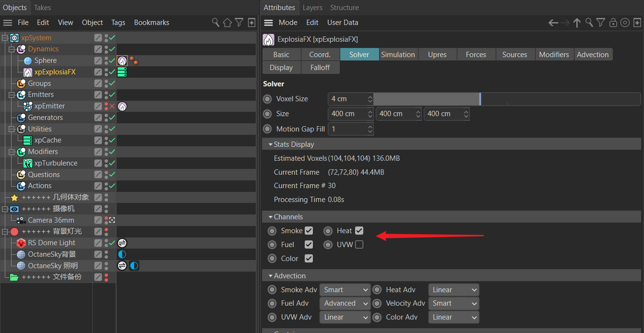Click the Voxel Size keyframe radio dot
644x333 pixels.
pyautogui.click(x=267, y=99)
